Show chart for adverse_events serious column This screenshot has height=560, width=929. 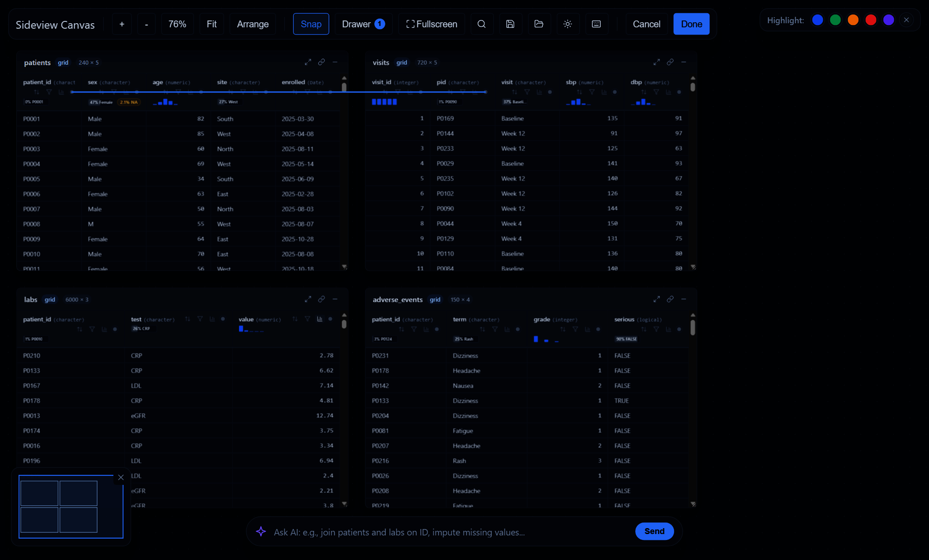pos(668,329)
